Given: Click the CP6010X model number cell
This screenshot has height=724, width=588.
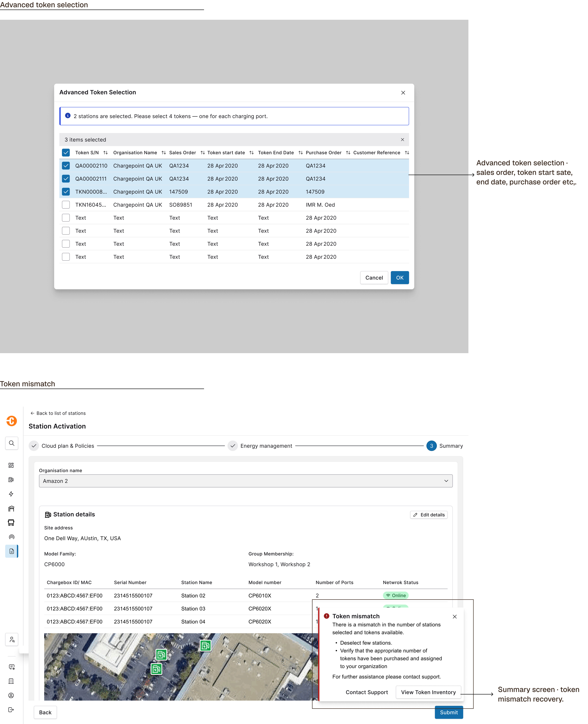Looking at the screenshot, I should [260, 596].
